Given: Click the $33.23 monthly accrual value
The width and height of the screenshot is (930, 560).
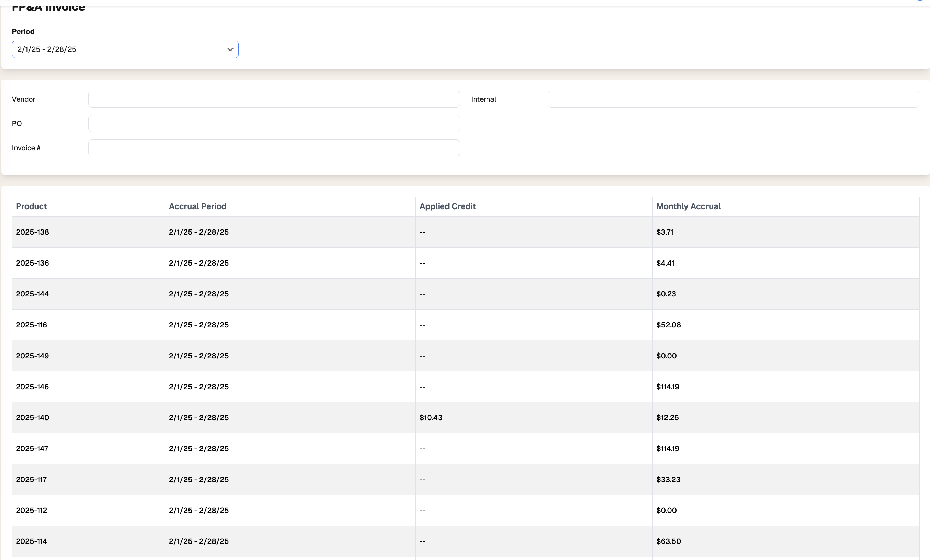Looking at the screenshot, I should coord(668,479).
